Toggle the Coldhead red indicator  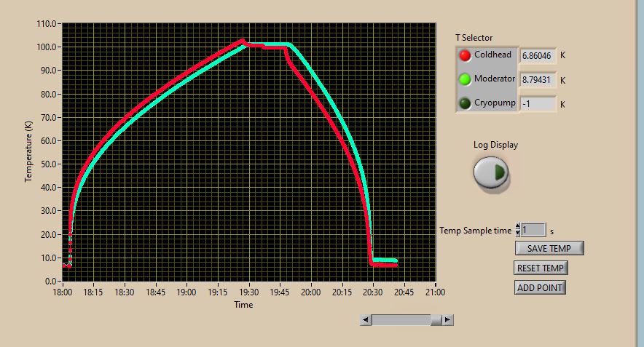coord(465,55)
